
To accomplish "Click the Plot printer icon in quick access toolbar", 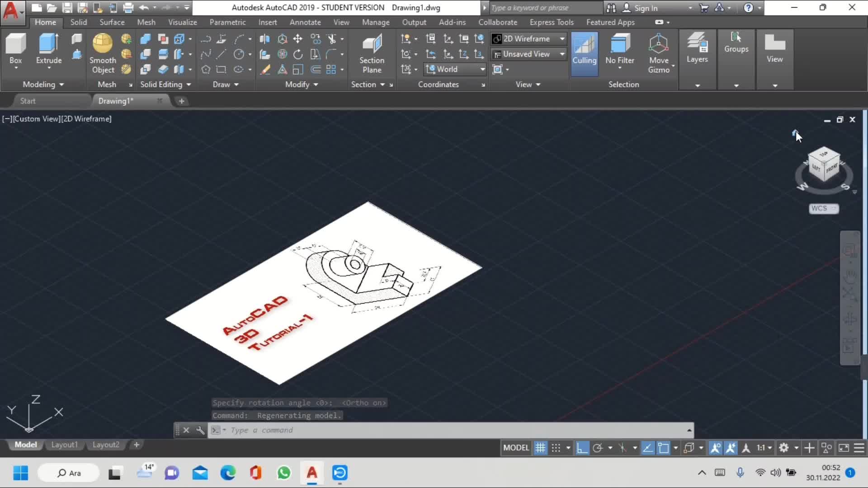I will tap(128, 8).
